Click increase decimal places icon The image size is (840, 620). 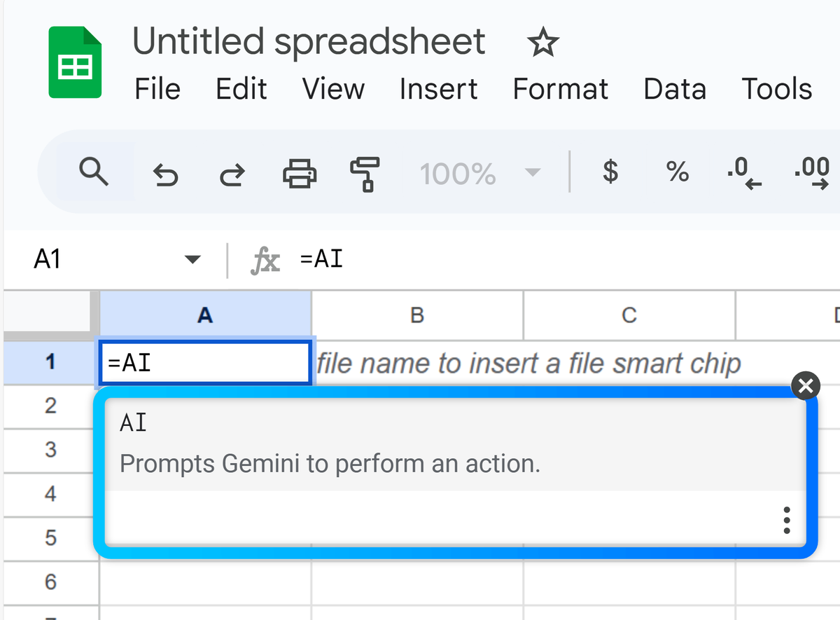tap(812, 172)
